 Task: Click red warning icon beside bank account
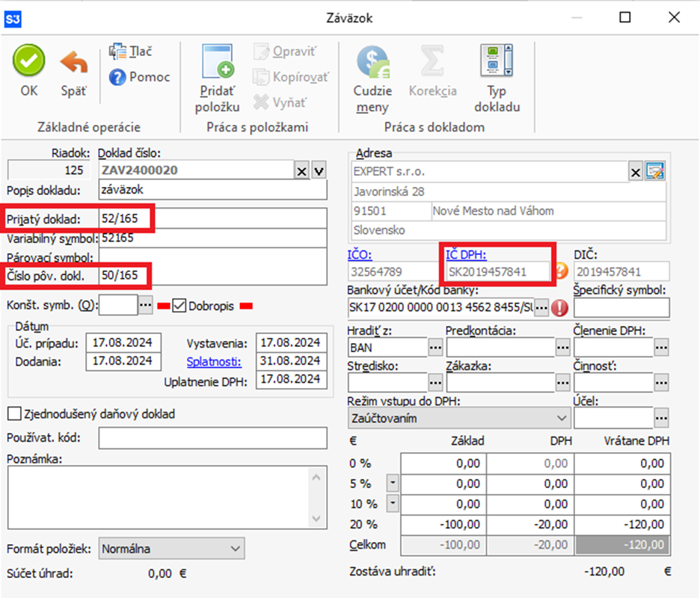tap(559, 306)
